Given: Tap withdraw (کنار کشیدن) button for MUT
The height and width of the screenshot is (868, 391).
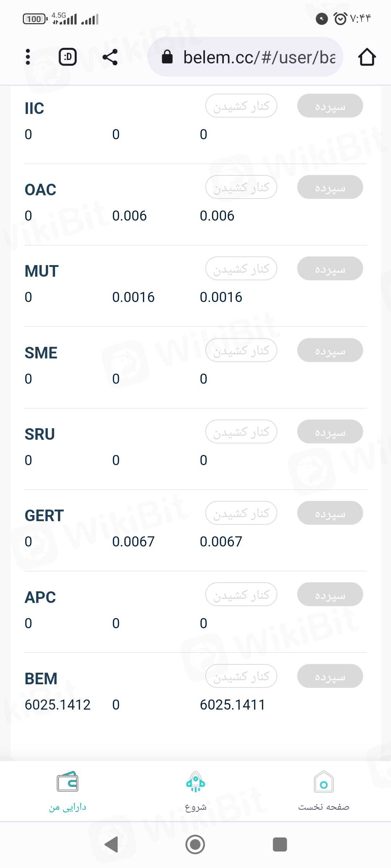Looking at the screenshot, I should point(241,268).
